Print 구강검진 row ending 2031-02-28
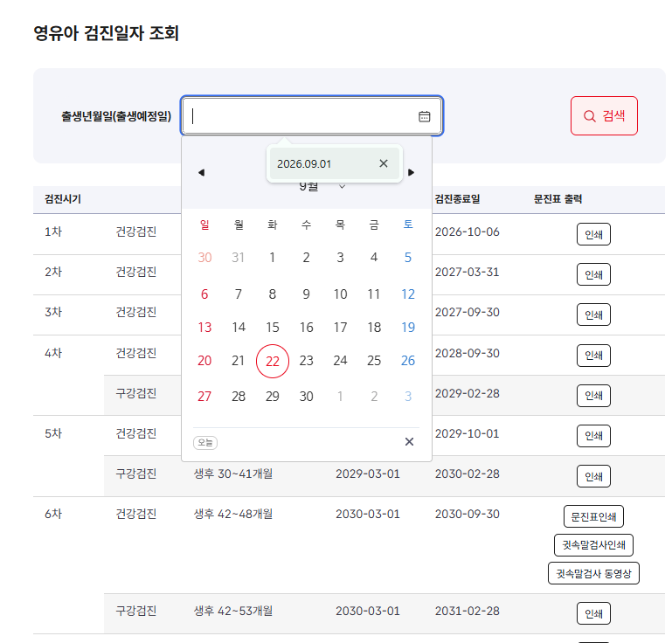The image size is (672, 643). (x=593, y=613)
